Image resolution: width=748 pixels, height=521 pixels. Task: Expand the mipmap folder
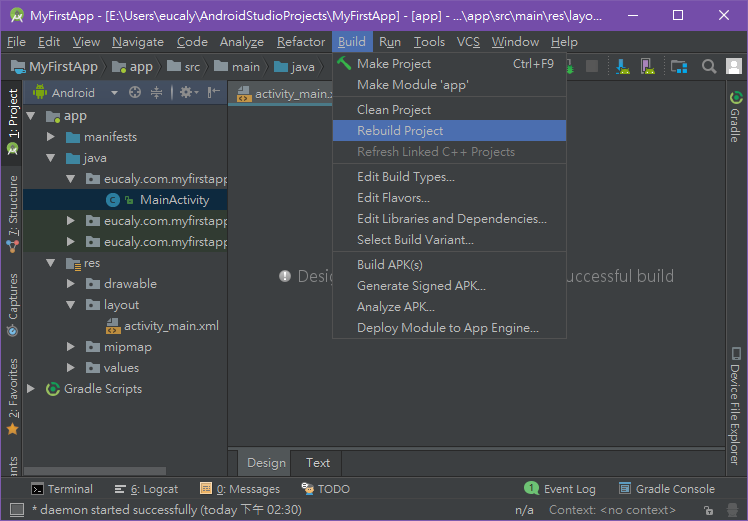[71, 347]
